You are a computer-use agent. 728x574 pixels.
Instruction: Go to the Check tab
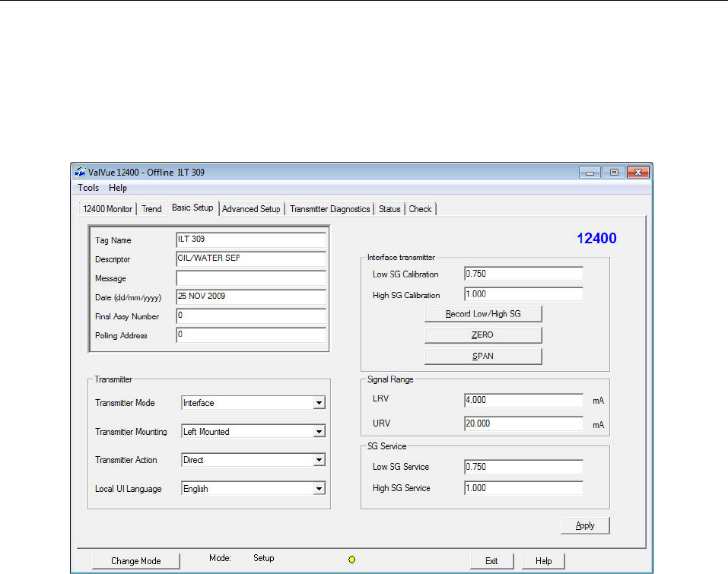pos(420,209)
